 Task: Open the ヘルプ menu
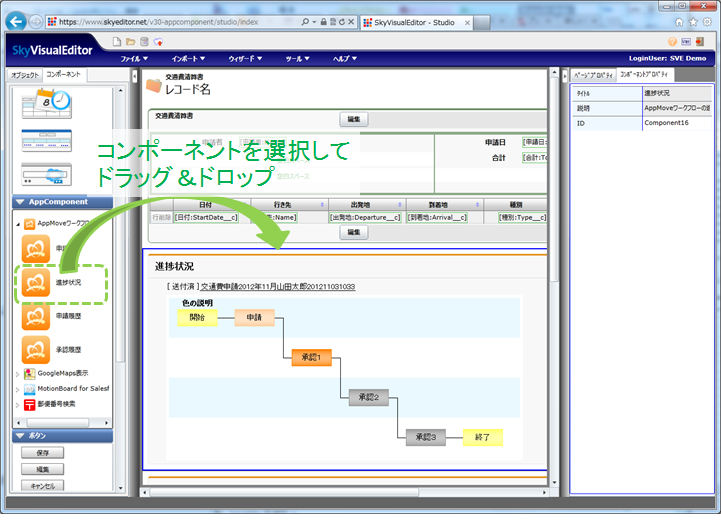click(x=345, y=59)
